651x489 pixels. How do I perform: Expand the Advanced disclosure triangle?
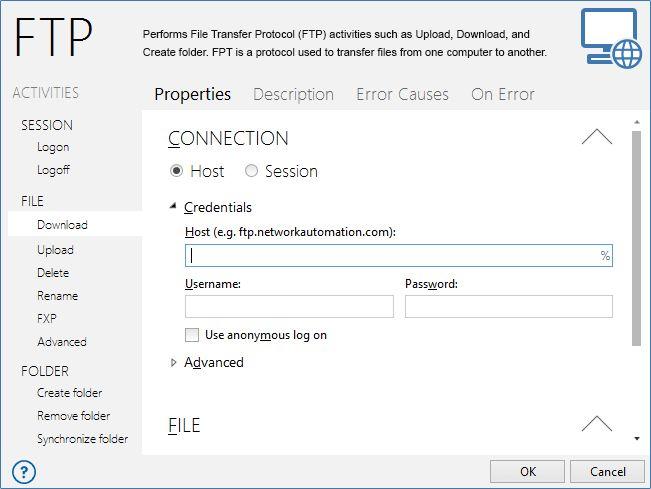click(174, 363)
